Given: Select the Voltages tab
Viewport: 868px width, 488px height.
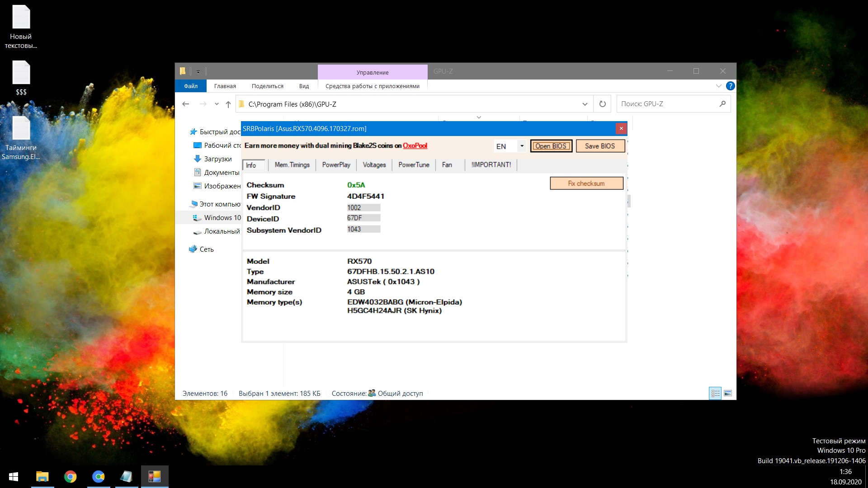Looking at the screenshot, I should pos(374,165).
